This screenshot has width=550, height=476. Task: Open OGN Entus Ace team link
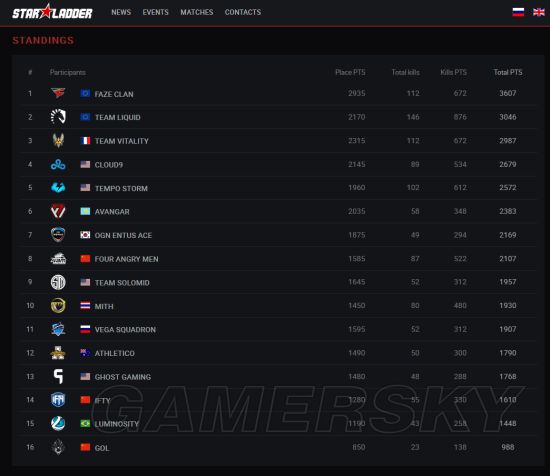123,235
